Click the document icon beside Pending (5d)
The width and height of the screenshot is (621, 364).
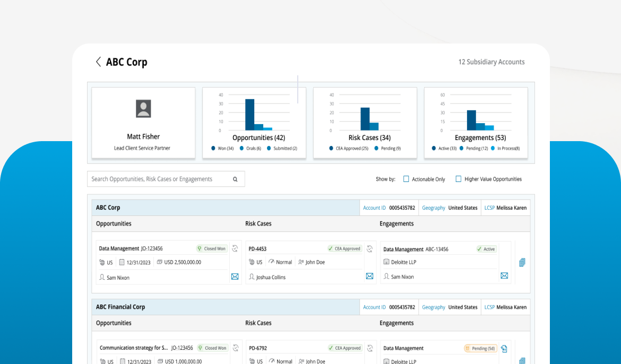pyautogui.click(x=504, y=349)
